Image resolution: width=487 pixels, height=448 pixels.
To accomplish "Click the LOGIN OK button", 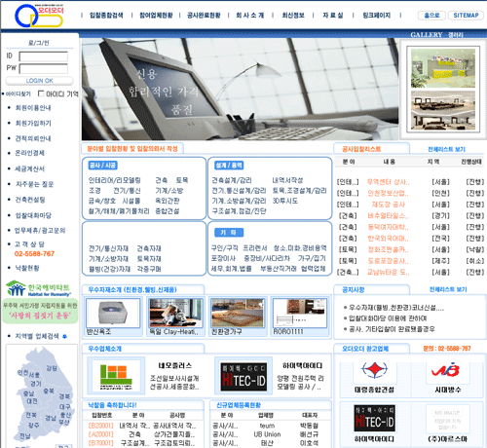I will (40, 81).
